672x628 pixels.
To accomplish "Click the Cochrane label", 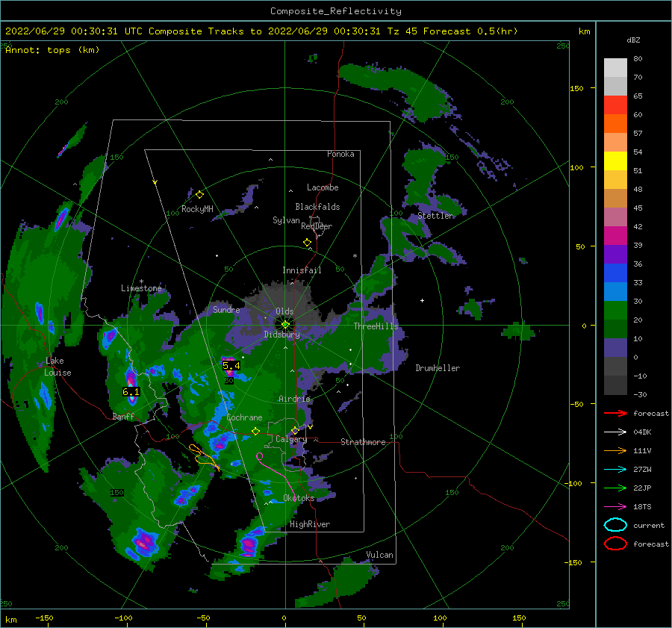I will point(244,417).
